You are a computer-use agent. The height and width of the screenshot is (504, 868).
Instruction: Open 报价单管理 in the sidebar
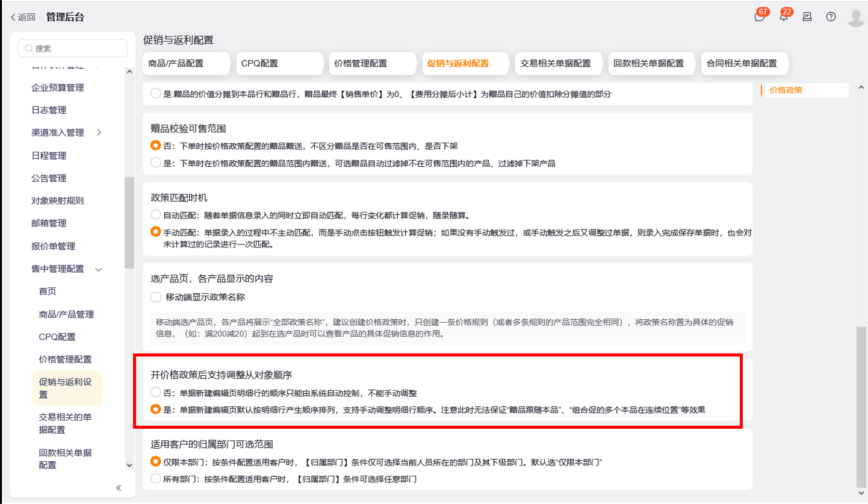click(53, 246)
